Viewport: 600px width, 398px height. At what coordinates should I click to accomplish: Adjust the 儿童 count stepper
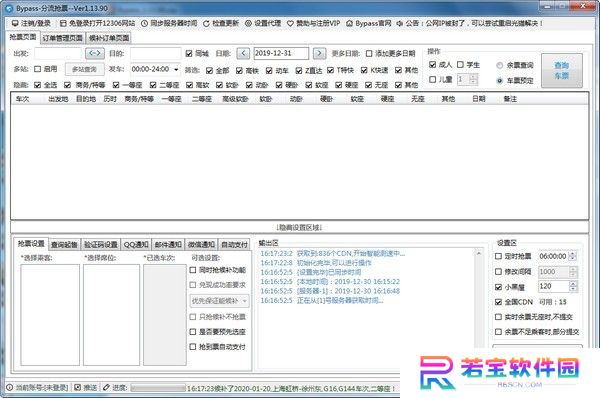(473, 80)
